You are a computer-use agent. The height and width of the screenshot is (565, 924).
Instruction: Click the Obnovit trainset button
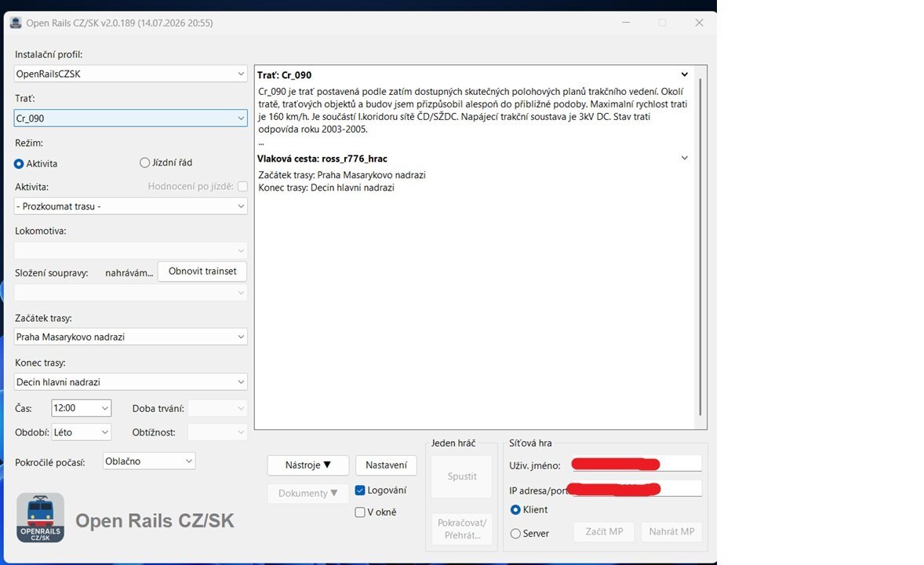(202, 272)
